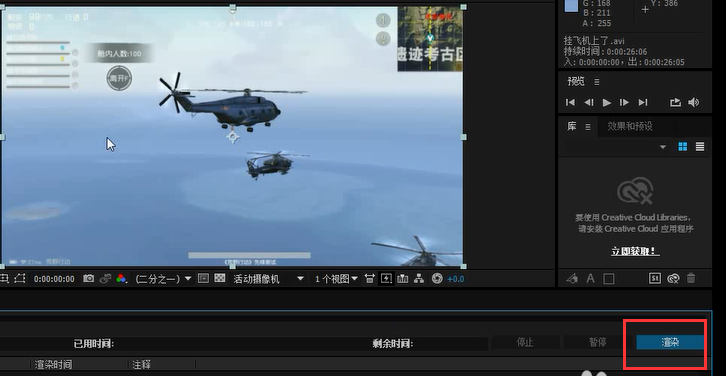Click the 0:00:00:00 current timecode
Viewport: 726px width, 376px height.
pos(54,279)
